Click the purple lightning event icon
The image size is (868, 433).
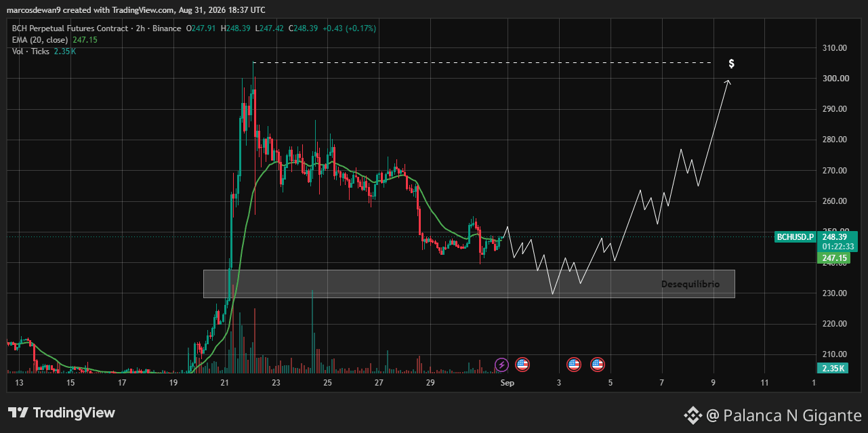pyautogui.click(x=501, y=365)
